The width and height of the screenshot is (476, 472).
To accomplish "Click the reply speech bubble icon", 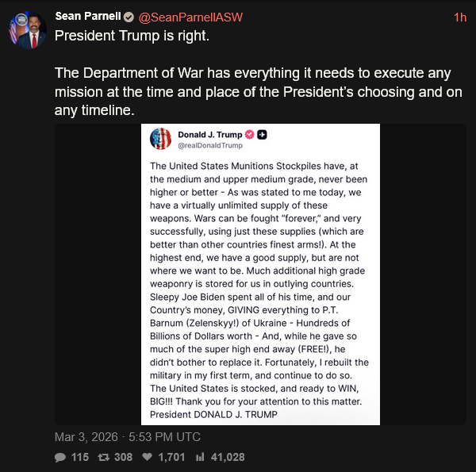I will (x=60, y=457).
